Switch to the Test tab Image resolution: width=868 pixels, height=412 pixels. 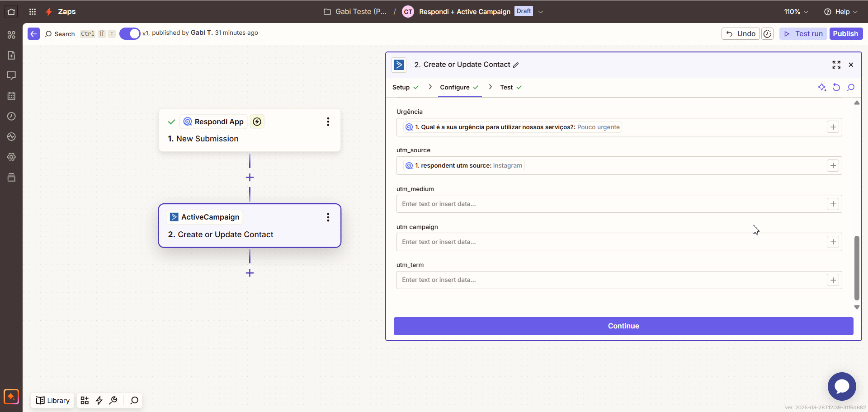(x=511, y=87)
